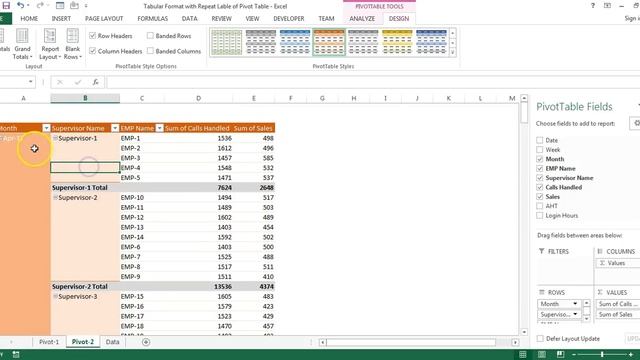This screenshot has height=360, width=640.
Task: Switch to Page Layout view in status bar
Action: point(541,355)
